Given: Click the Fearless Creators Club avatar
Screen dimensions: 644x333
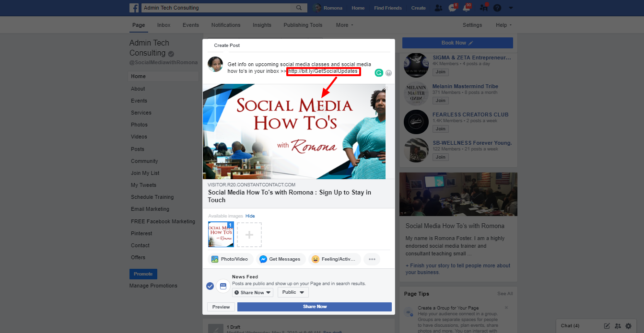Looking at the screenshot, I should point(416,122).
